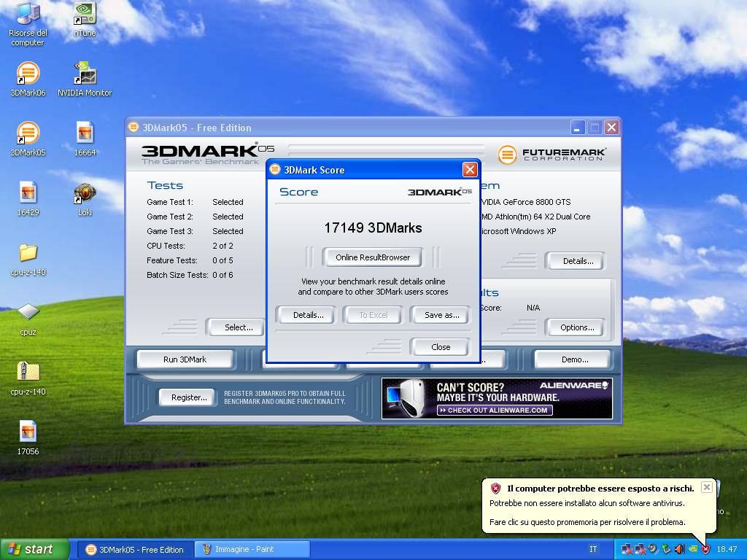The height and width of the screenshot is (560, 747).
Task: Click the greyed To Excel button
Action: click(x=373, y=315)
